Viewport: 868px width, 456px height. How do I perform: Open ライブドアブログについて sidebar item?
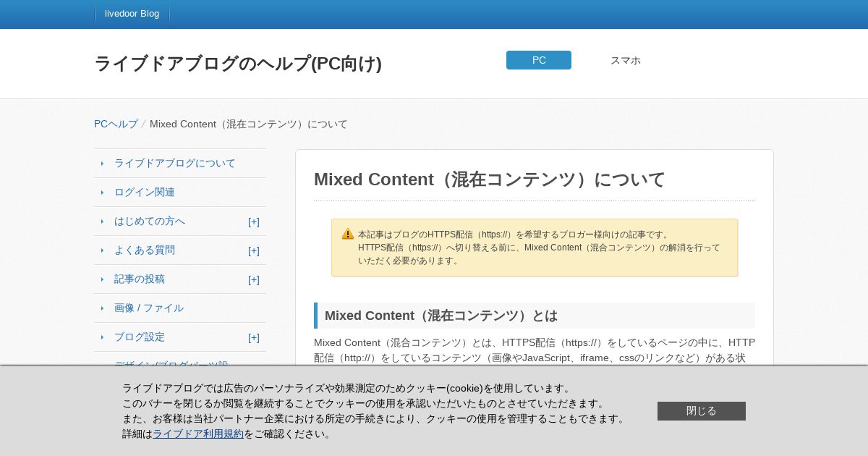(x=175, y=163)
